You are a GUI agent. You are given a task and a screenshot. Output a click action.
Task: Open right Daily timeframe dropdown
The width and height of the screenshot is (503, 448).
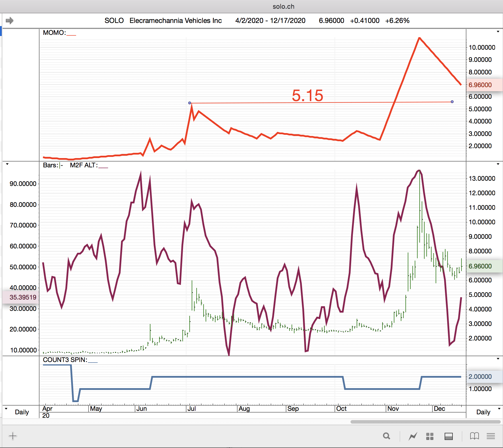499,409
